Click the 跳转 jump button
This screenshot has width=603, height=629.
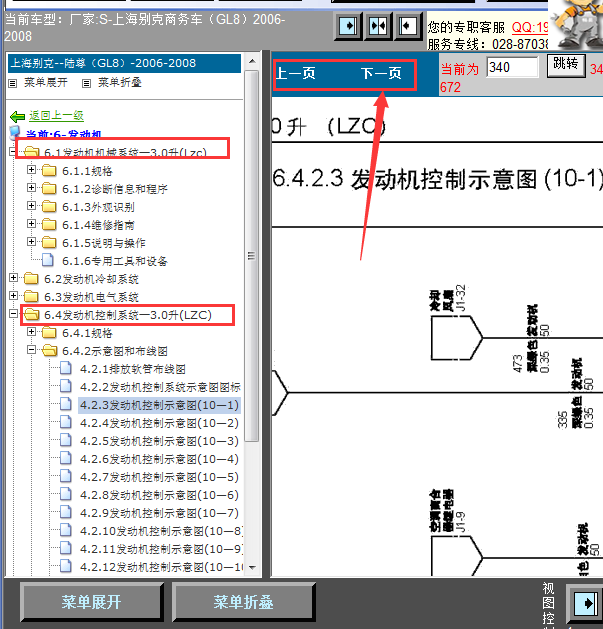coord(566,65)
